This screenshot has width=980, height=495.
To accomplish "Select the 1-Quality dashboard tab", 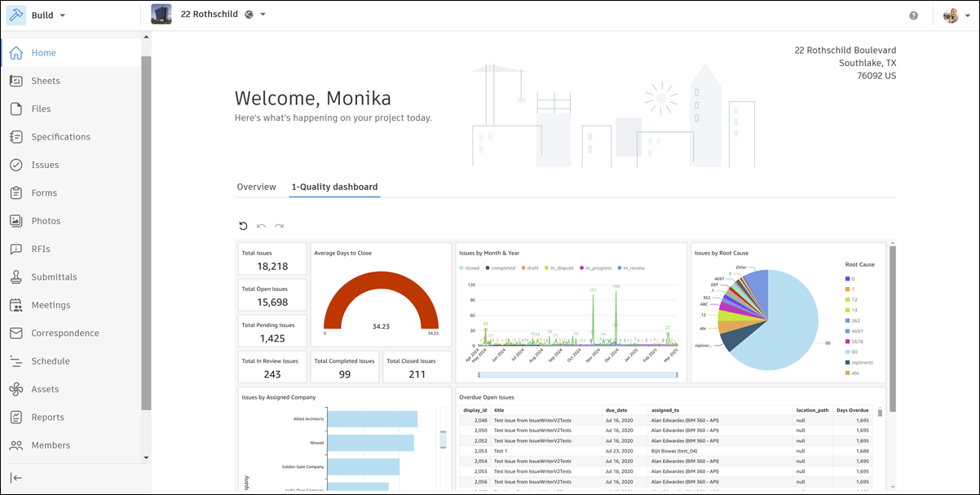I will click(334, 187).
